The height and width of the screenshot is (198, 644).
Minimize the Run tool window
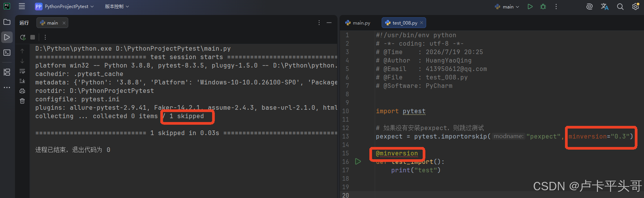point(329,23)
